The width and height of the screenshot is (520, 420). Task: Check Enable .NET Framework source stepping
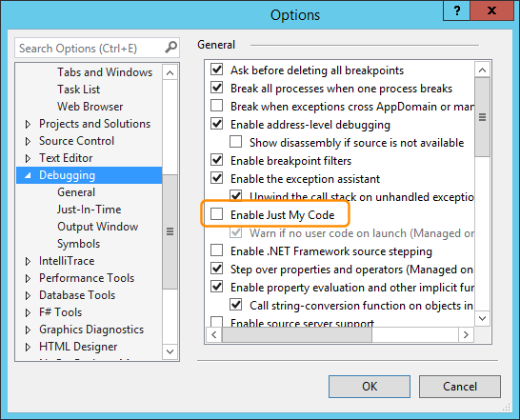[217, 250]
